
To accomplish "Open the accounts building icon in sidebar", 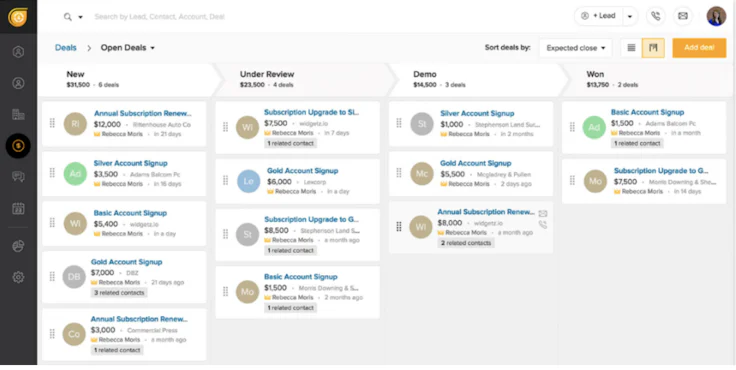I will click(18, 114).
